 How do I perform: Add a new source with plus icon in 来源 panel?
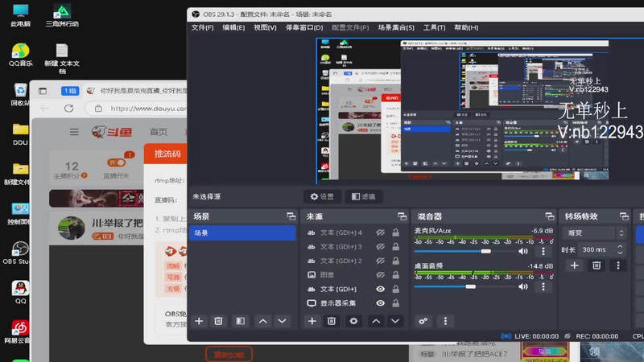312,321
